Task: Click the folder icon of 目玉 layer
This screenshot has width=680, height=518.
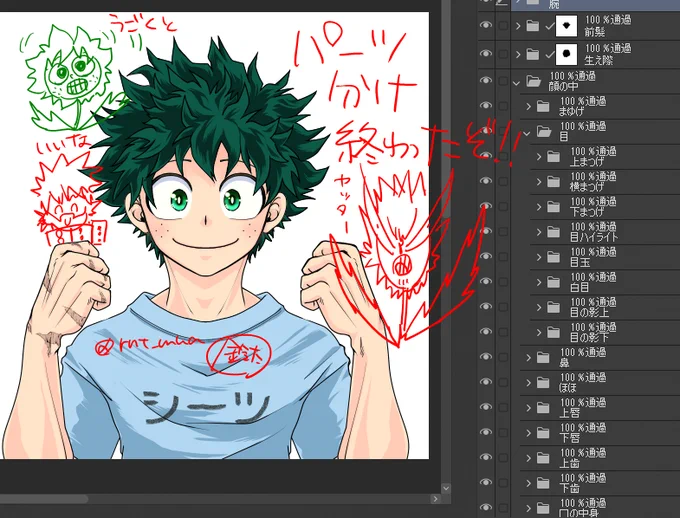Action: [x=553, y=257]
